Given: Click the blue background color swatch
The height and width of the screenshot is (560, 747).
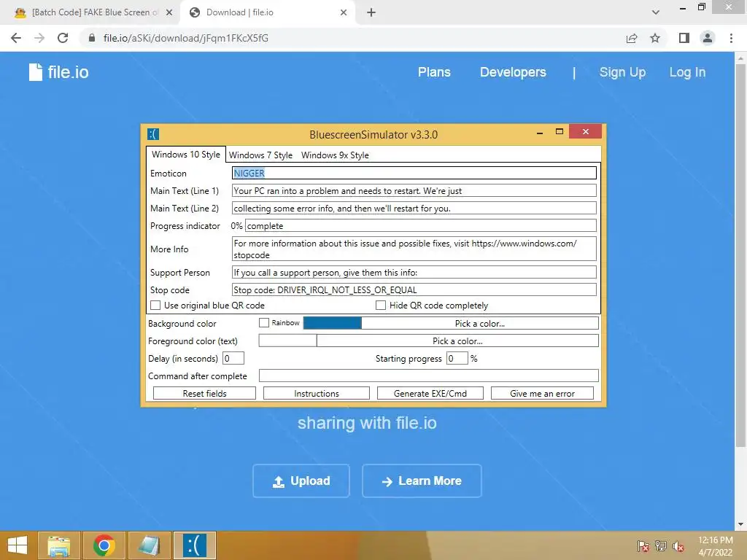Looking at the screenshot, I should coord(333,323).
